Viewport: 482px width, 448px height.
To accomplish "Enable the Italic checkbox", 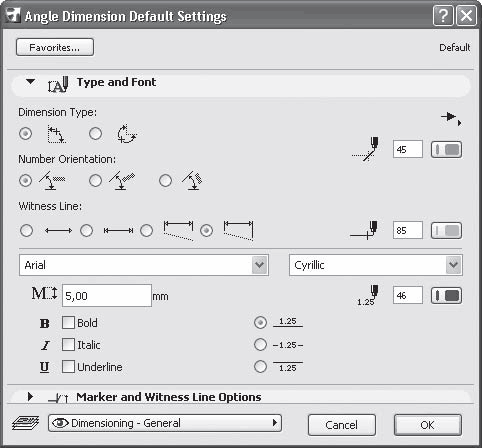I will (x=68, y=345).
